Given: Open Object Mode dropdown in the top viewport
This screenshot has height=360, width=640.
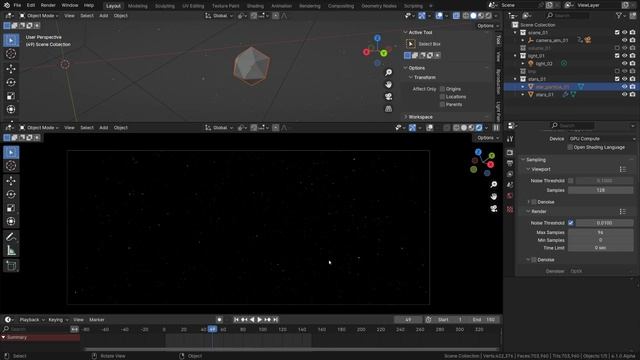Looking at the screenshot, I should pyautogui.click(x=39, y=16).
